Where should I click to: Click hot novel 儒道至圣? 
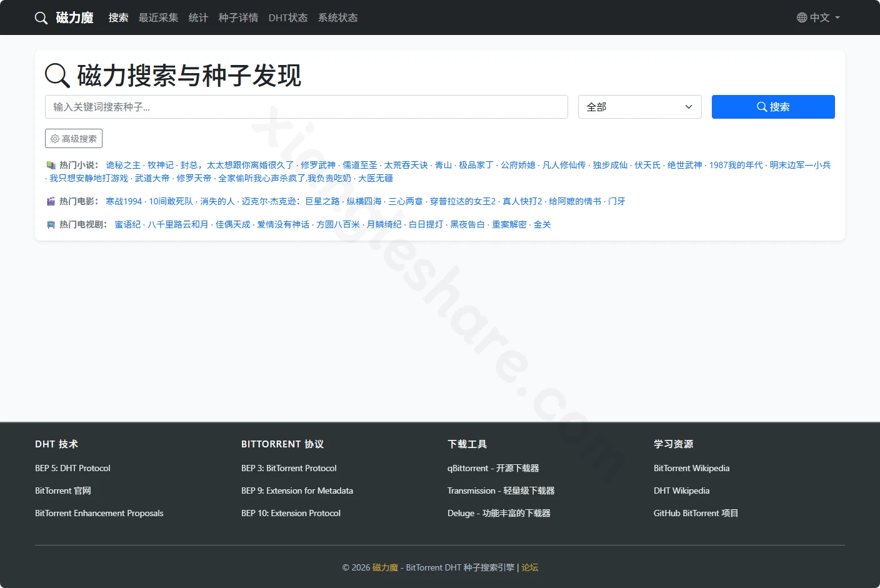point(360,165)
